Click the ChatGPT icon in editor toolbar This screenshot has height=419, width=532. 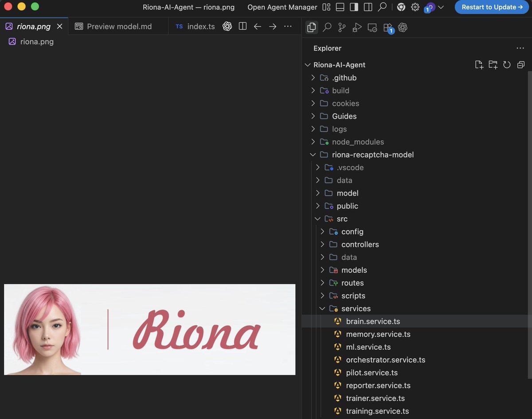click(x=227, y=27)
